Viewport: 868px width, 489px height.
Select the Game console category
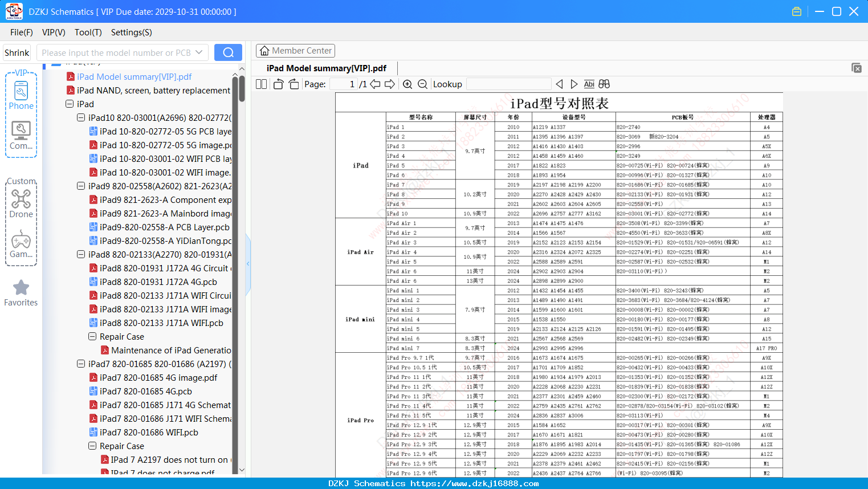(x=21, y=244)
